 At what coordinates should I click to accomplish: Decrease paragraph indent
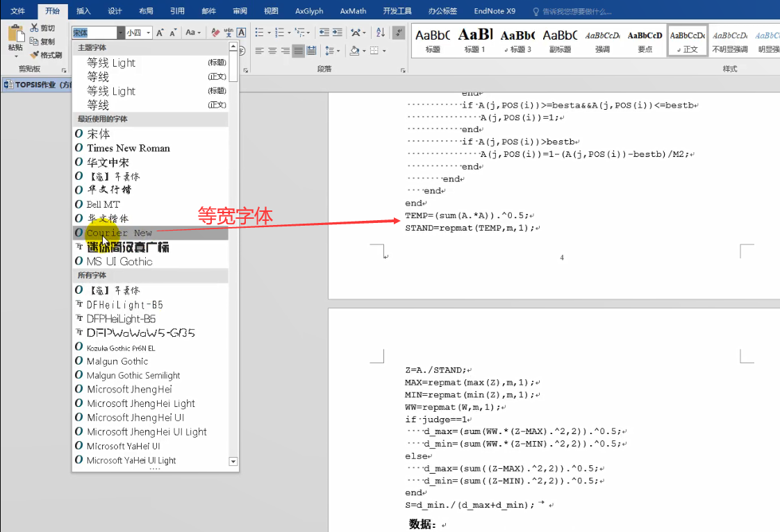[324, 33]
